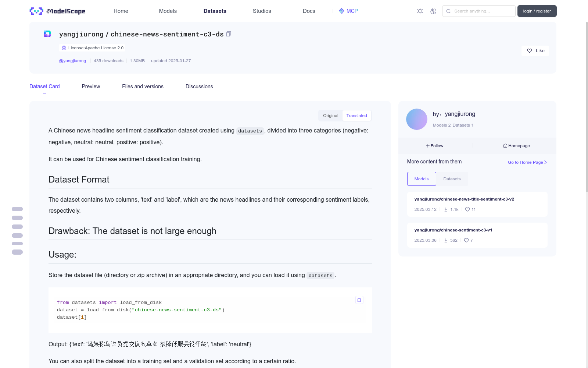Switch to the Preview tab
588x368 pixels.
(91, 86)
